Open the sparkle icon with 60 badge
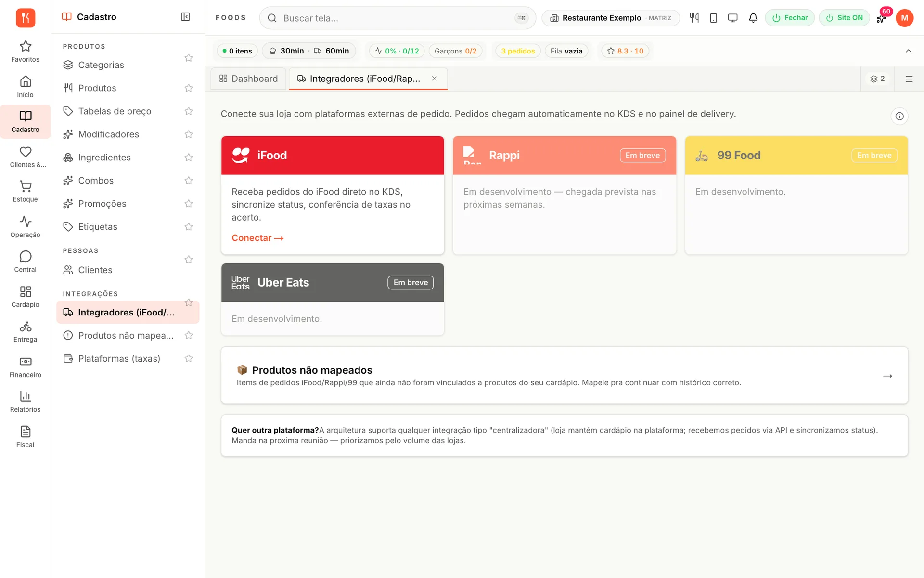This screenshot has height=578, width=924. click(882, 18)
